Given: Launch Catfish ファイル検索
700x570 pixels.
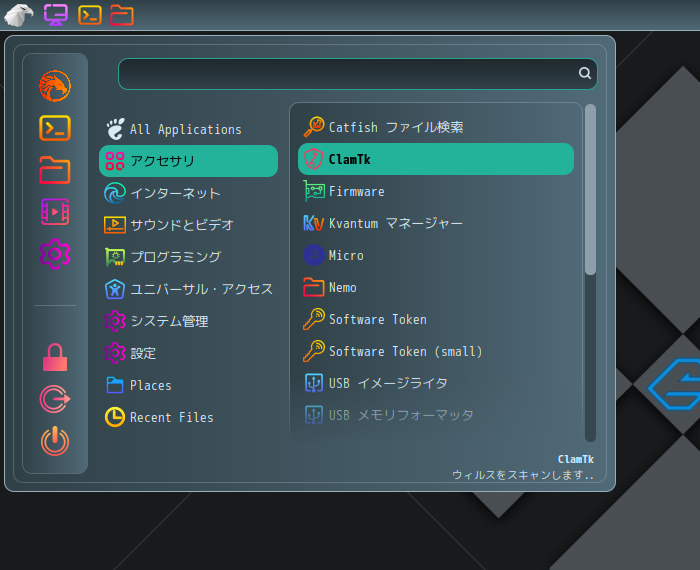Looking at the screenshot, I should click(x=436, y=127).
